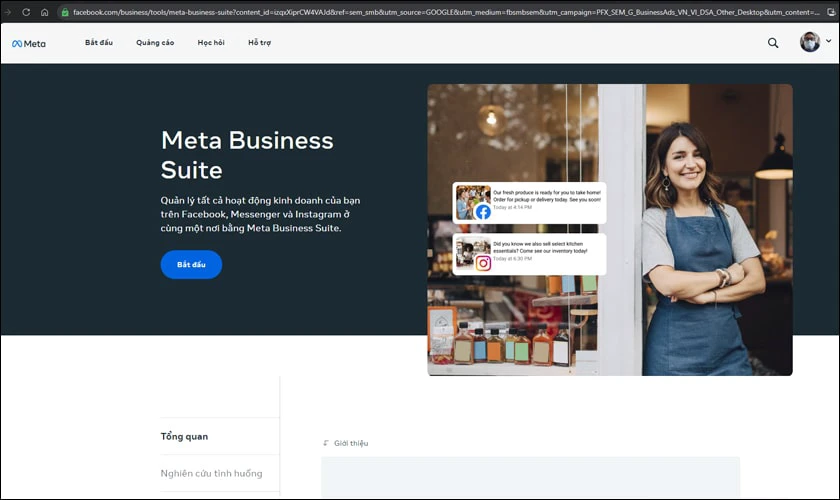The height and width of the screenshot is (500, 840).
Task: Expand the account dropdown chevron
Action: (x=828, y=41)
